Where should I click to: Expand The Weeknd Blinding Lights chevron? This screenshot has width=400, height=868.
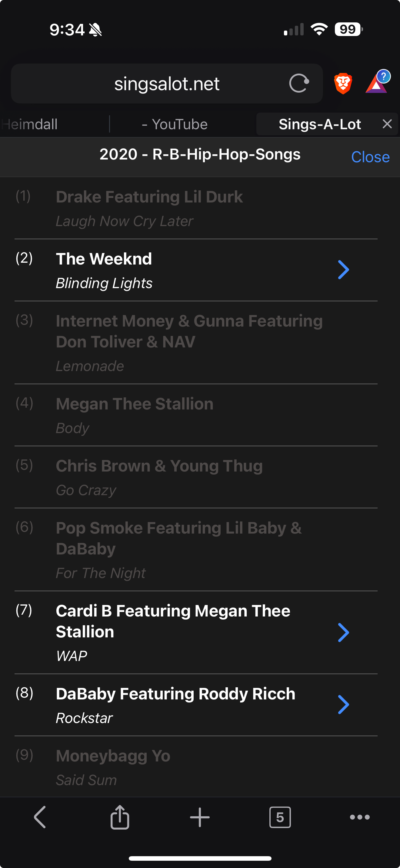343,270
